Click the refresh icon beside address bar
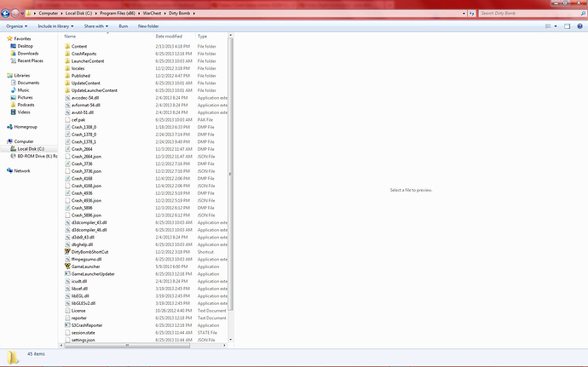The height and width of the screenshot is (367, 588). tap(470, 14)
